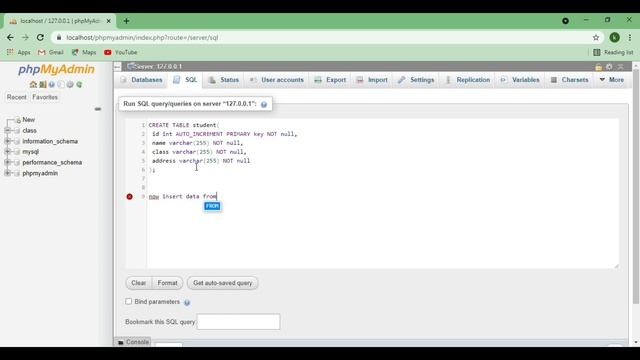Image resolution: width=640 pixels, height=360 pixels.
Task: Open the class database
Action: click(29, 130)
